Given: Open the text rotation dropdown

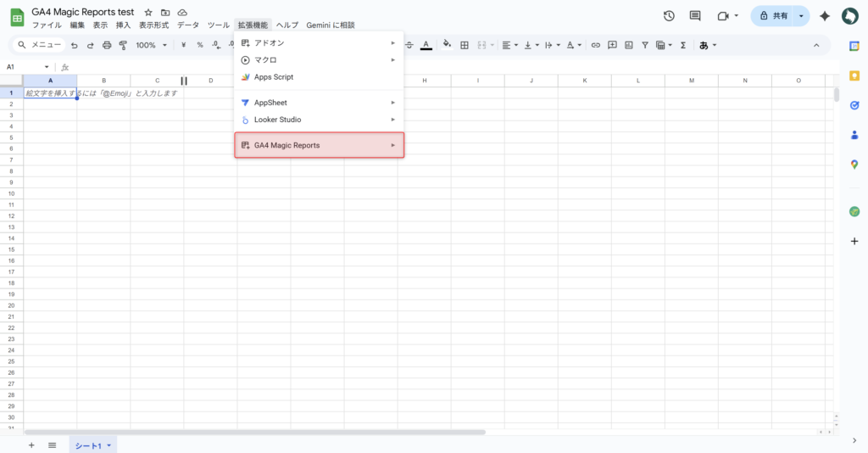Looking at the screenshot, I should [574, 46].
